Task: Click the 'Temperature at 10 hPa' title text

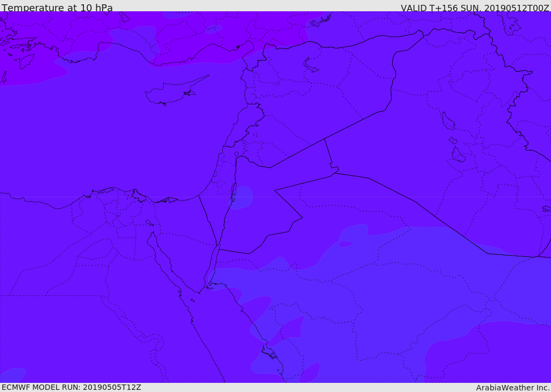Action: (57, 8)
